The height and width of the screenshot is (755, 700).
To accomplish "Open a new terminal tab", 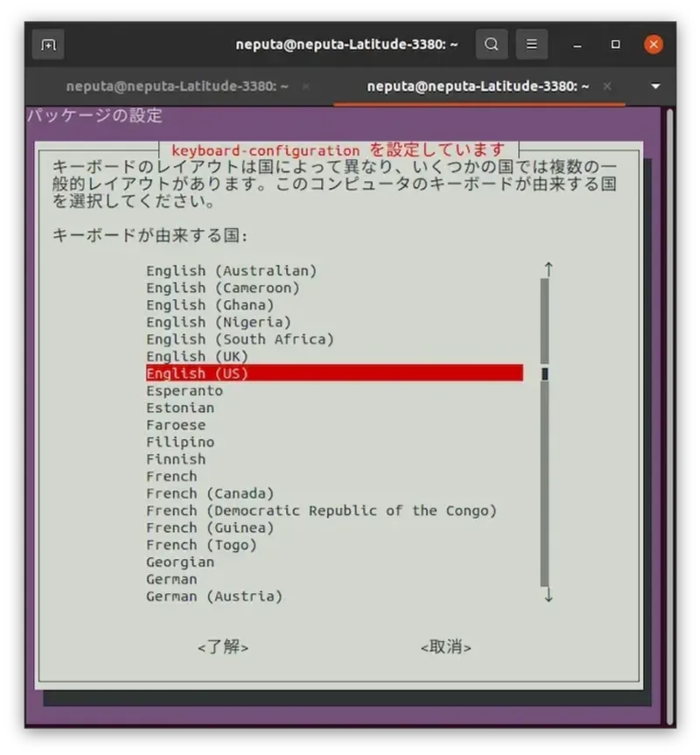I will pos(48,44).
